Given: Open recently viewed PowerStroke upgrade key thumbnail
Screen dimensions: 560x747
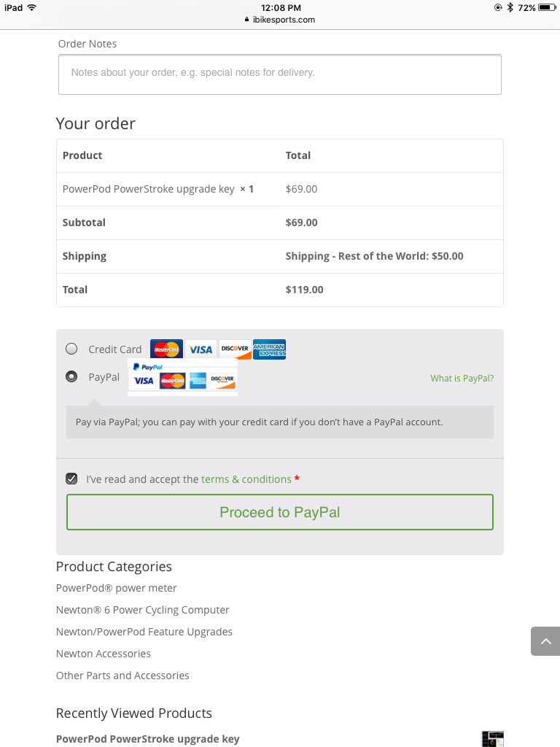Looking at the screenshot, I should 492,739.
